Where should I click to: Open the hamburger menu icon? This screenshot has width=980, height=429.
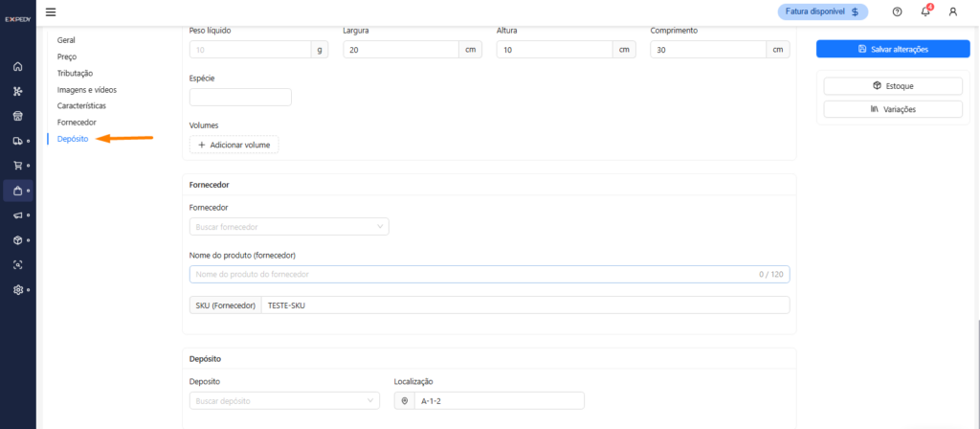pyautogui.click(x=51, y=11)
